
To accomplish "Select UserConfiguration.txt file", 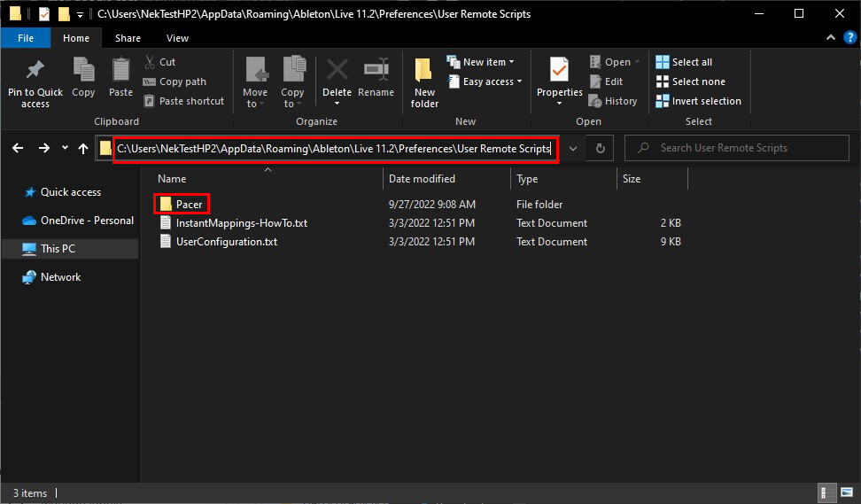I will 219,242.
